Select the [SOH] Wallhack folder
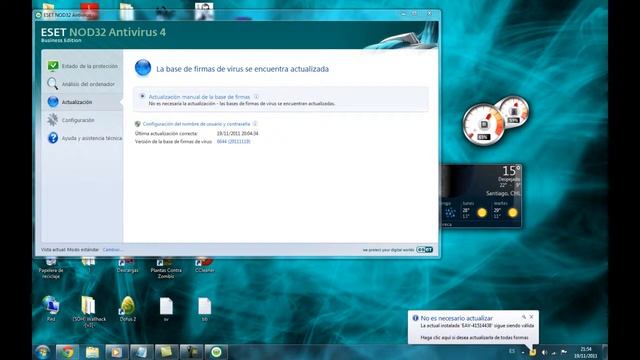This screenshot has height=360, width=640. (89, 312)
